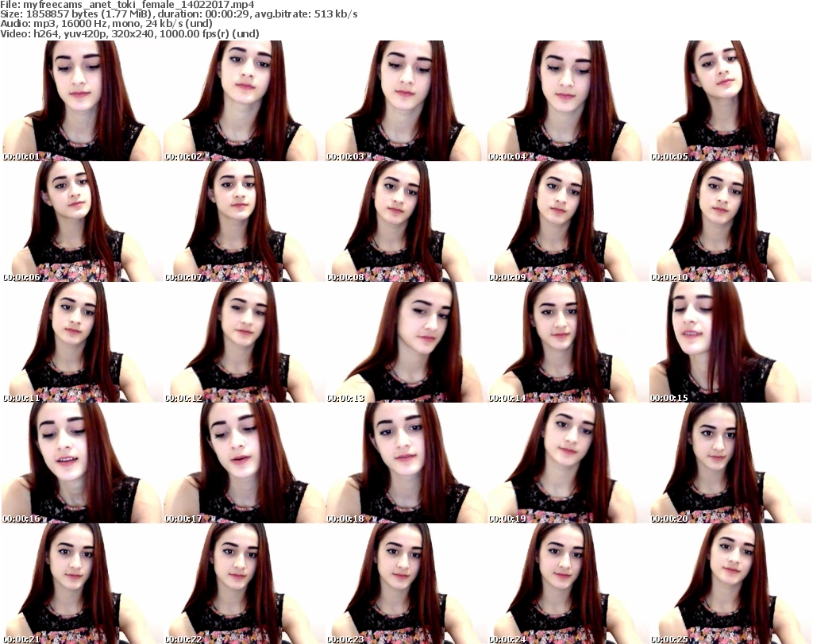Pick the thumbnail stamped 00:00:11
813x644 pixels.
click(82, 342)
